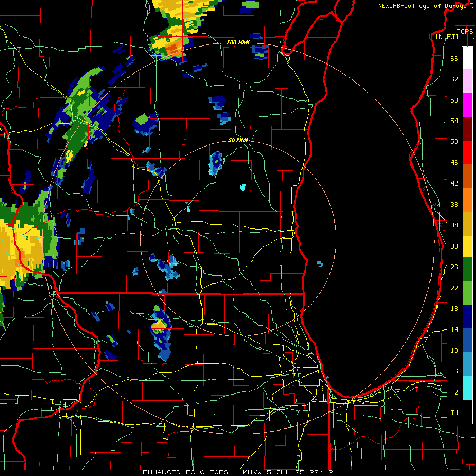Select the bright yellow color bar swatch
Image resolution: width=476 pixels, height=476 pixels.
[467, 246]
